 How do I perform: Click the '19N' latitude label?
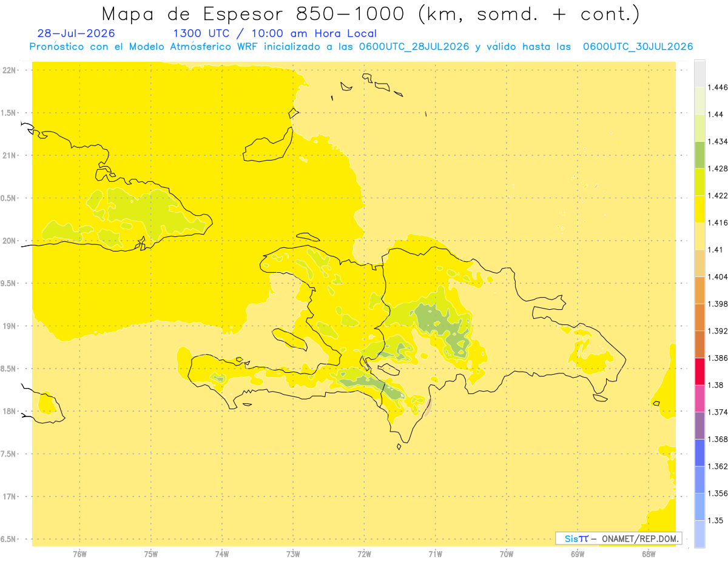click(x=10, y=326)
